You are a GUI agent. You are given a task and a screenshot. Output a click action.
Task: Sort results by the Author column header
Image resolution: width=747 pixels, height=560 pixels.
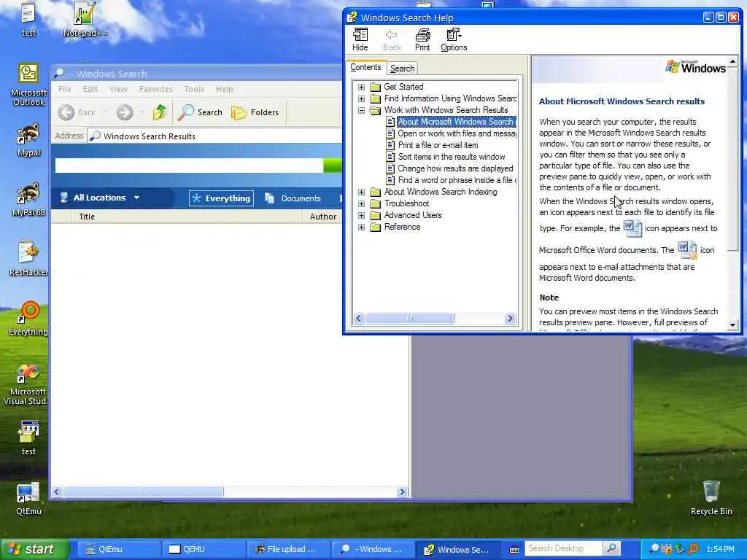pos(323,217)
